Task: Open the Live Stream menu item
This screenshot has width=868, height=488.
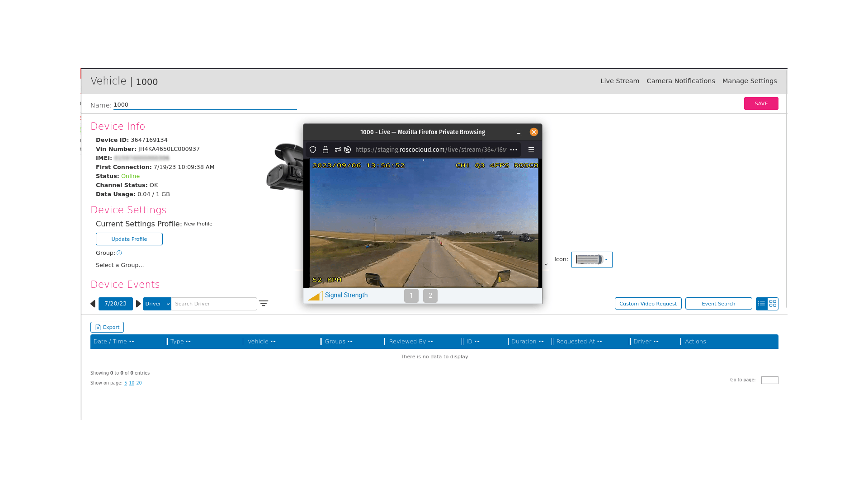Action: (620, 81)
